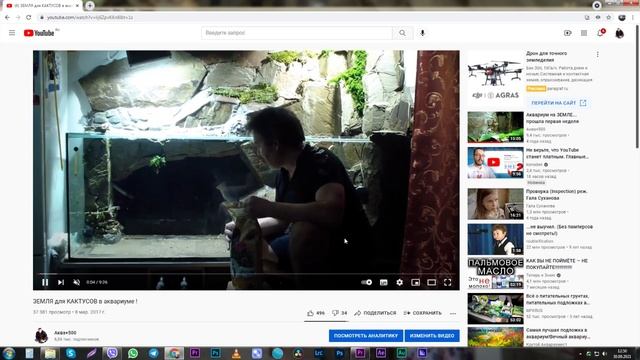Open the player settings gear

[399, 282]
